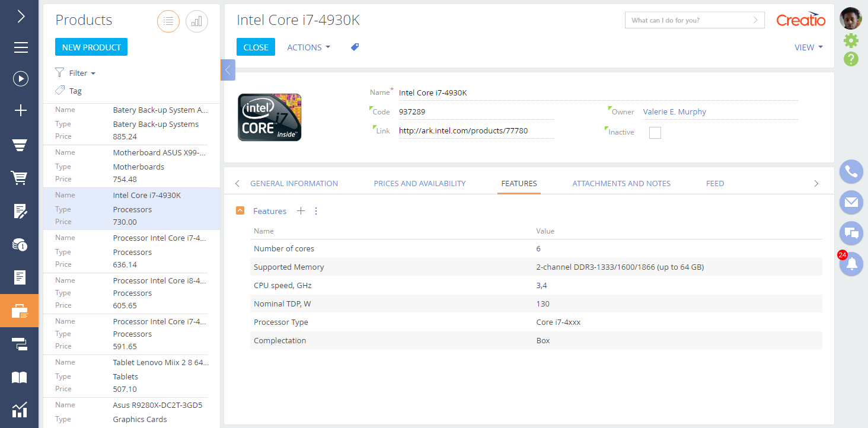Open the phone calls panel

tap(851, 172)
